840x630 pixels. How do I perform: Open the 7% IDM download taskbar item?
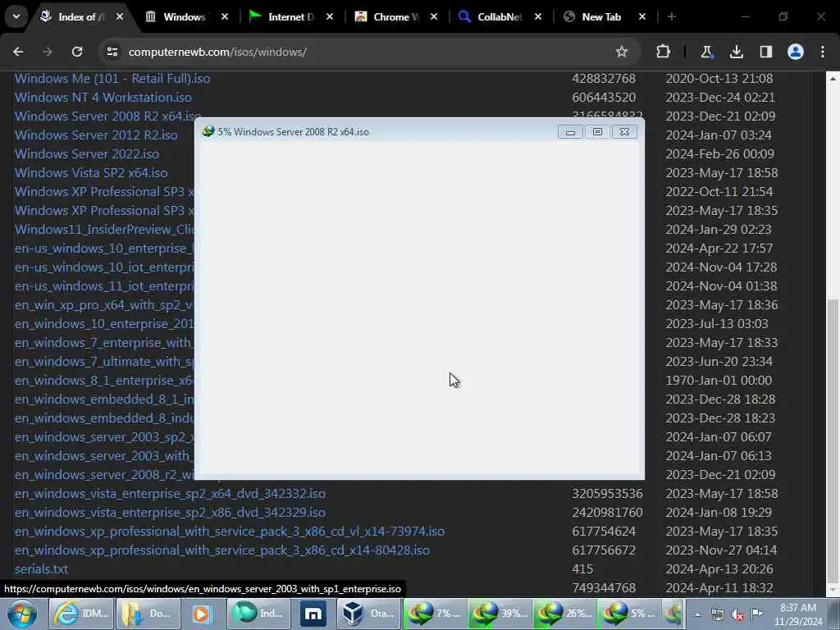(x=436, y=614)
